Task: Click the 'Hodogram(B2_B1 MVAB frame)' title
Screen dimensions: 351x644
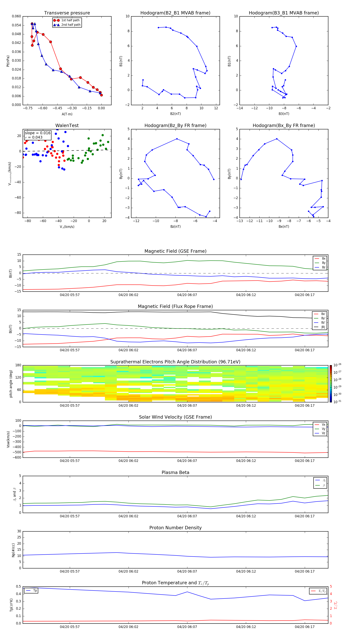Action: [175, 13]
